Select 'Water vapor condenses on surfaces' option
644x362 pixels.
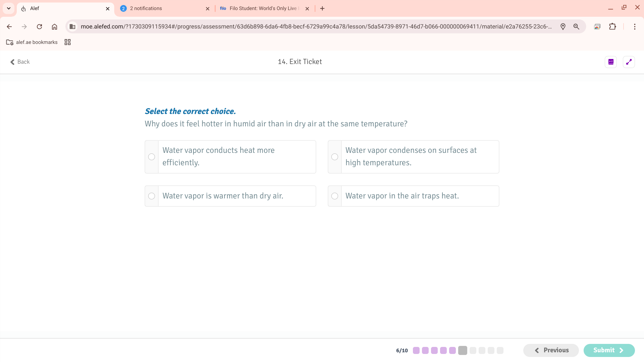(334, 157)
